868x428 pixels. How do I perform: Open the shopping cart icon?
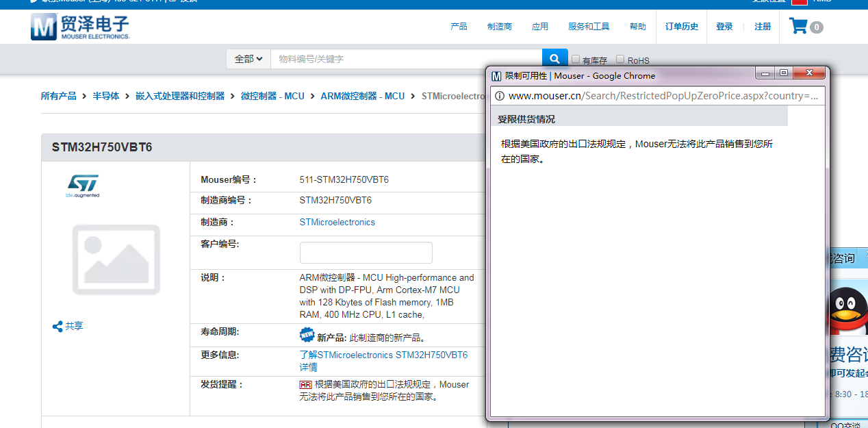pyautogui.click(x=798, y=26)
